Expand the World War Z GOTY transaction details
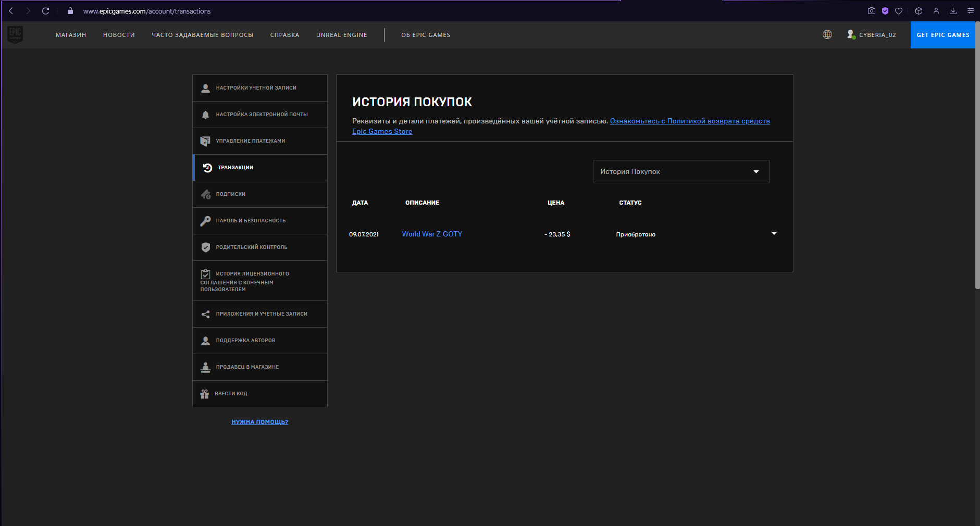This screenshot has width=980, height=526. click(774, 234)
